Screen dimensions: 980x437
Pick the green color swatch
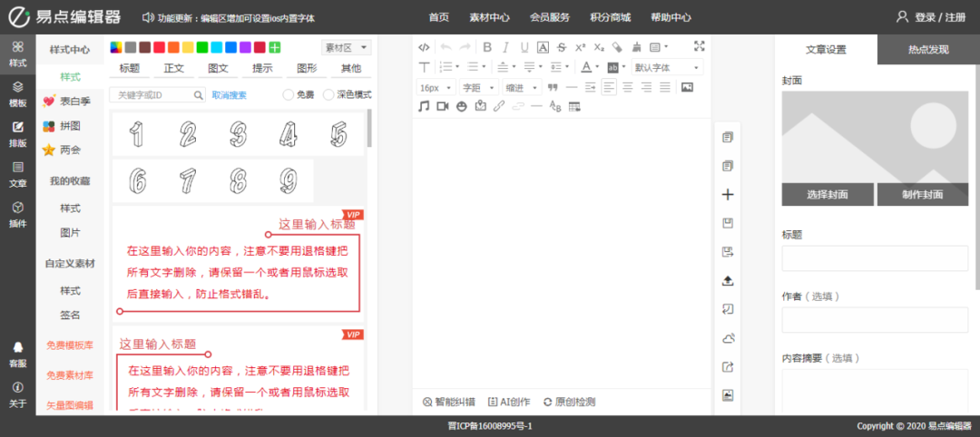click(x=202, y=47)
